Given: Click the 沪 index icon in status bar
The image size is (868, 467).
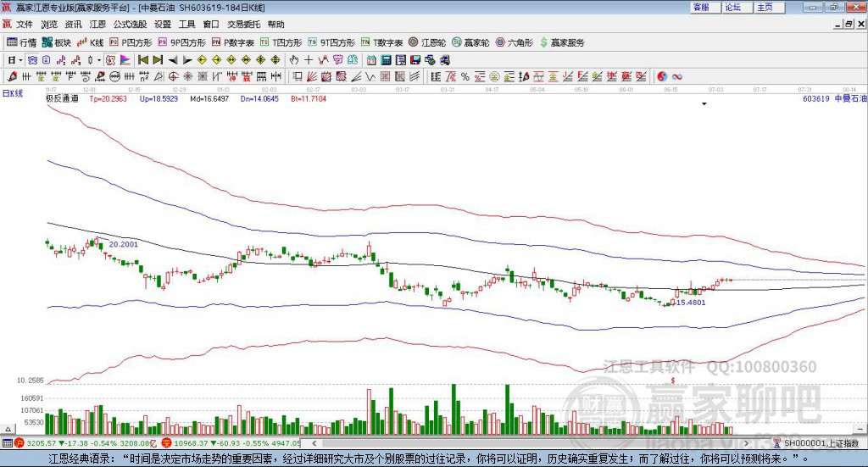Looking at the screenshot, I should [19, 443].
